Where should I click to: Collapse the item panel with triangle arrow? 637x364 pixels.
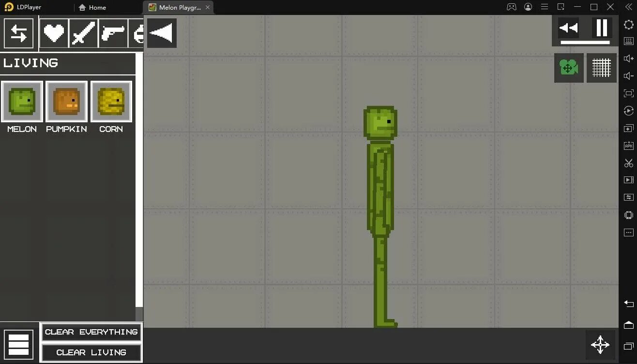162,33
